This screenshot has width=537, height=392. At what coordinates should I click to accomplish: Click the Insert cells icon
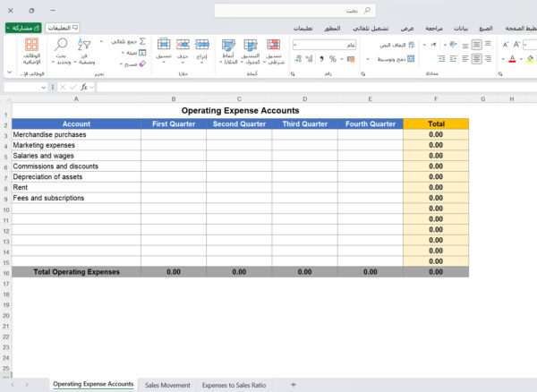click(x=202, y=45)
